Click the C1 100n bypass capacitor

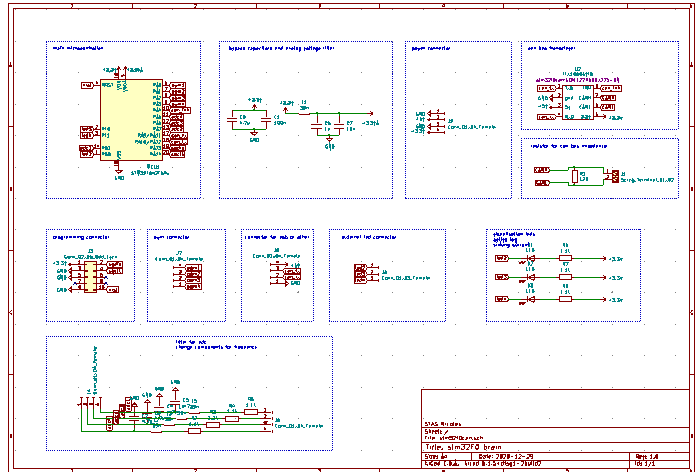tap(266, 120)
